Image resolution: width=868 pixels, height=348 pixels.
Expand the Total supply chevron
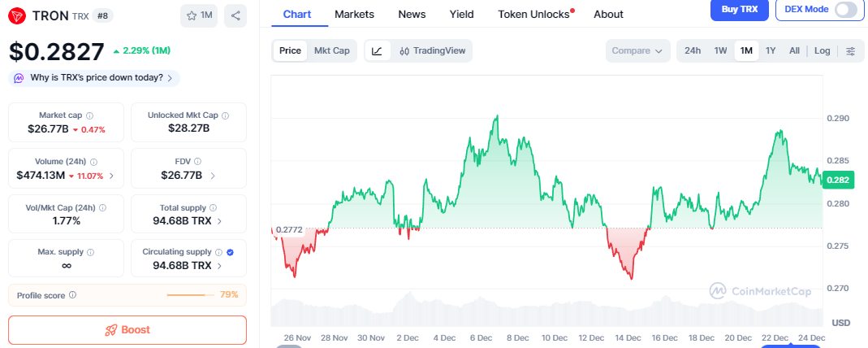(x=219, y=221)
